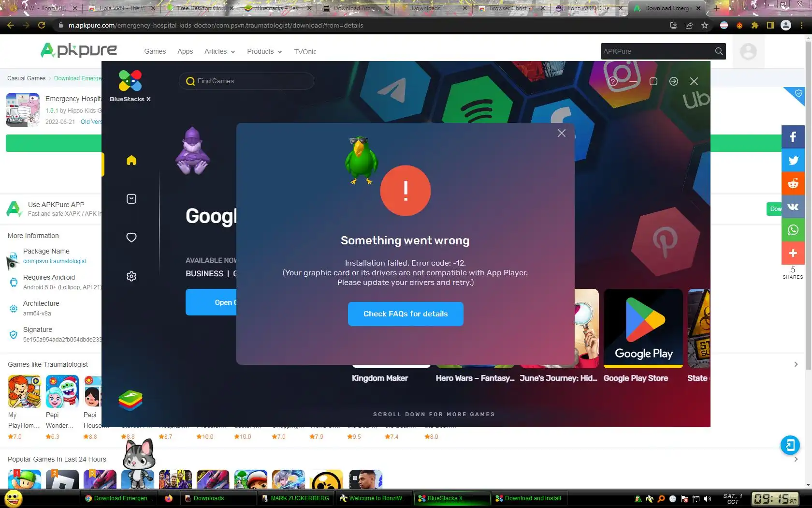Expand Popular Games In Last 24 Hours arrow
Viewport: 812px width, 508px height.
(x=796, y=459)
